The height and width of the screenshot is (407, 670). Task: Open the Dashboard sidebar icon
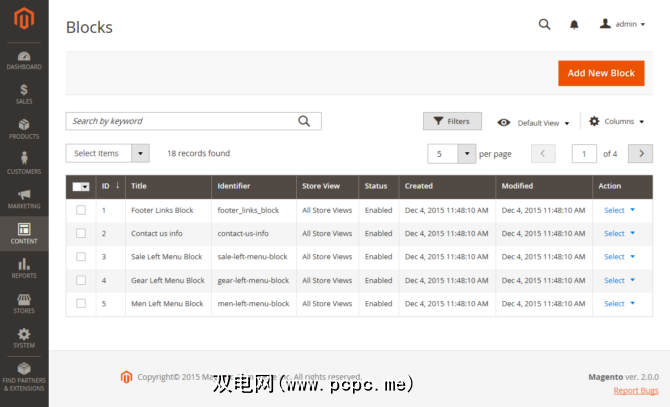tap(24, 58)
